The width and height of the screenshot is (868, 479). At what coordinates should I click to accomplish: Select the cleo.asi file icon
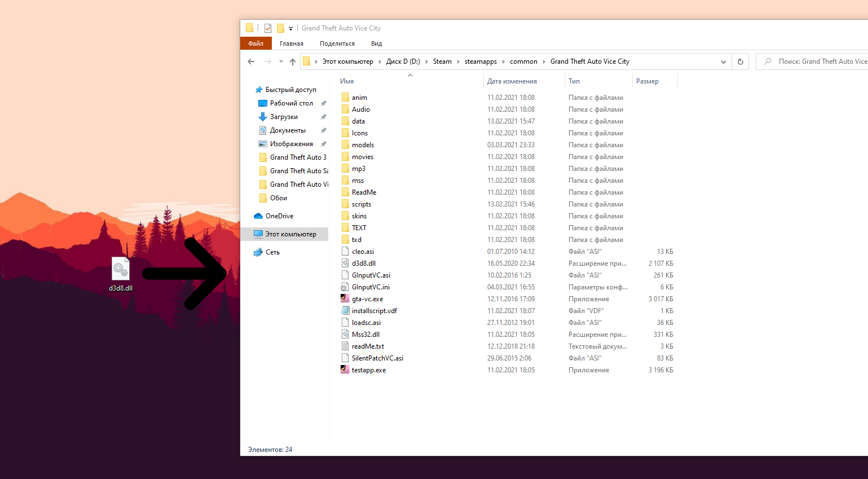pyautogui.click(x=345, y=252)
